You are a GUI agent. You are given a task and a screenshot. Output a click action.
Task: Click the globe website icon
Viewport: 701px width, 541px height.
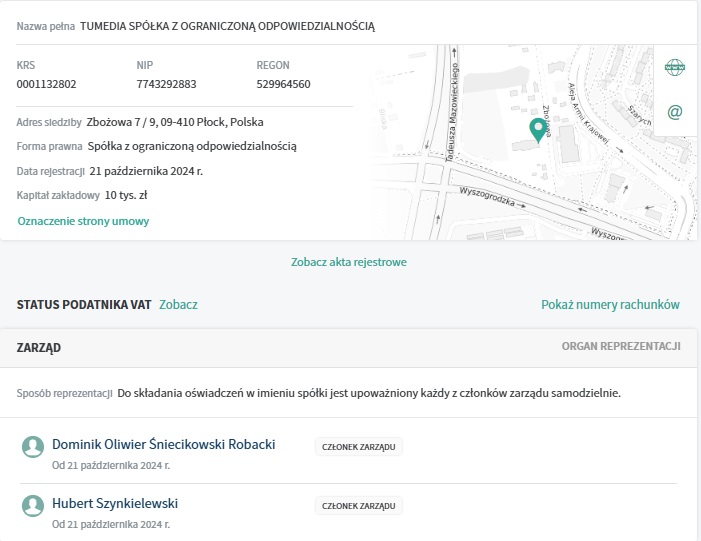click(x=675, y=67)
